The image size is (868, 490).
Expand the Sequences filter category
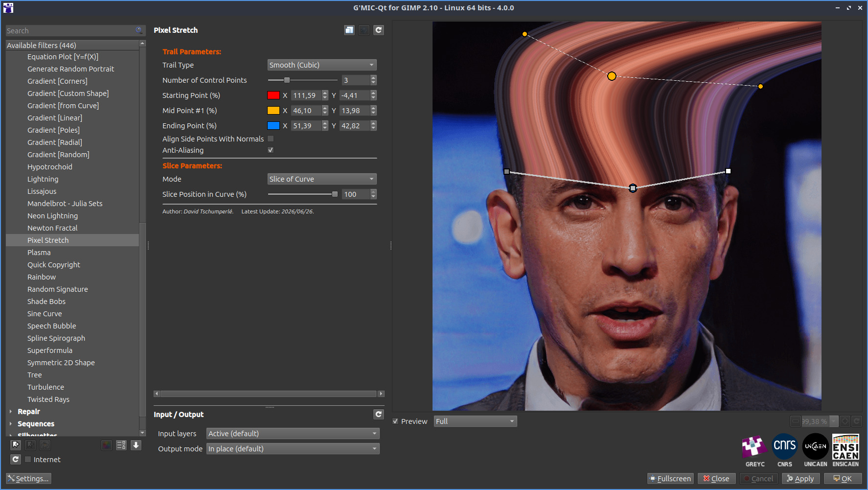10,424
